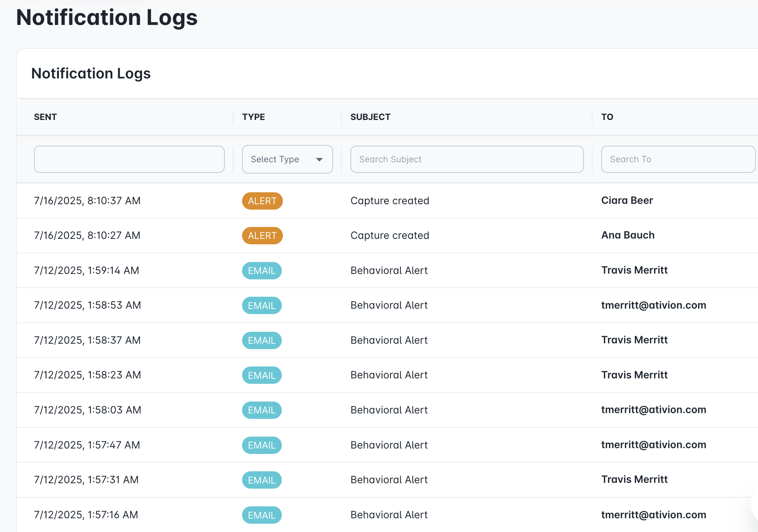This screenshot has height=532, width=758.
Task: Select recipient Ciara Beer
Action: 627,200
